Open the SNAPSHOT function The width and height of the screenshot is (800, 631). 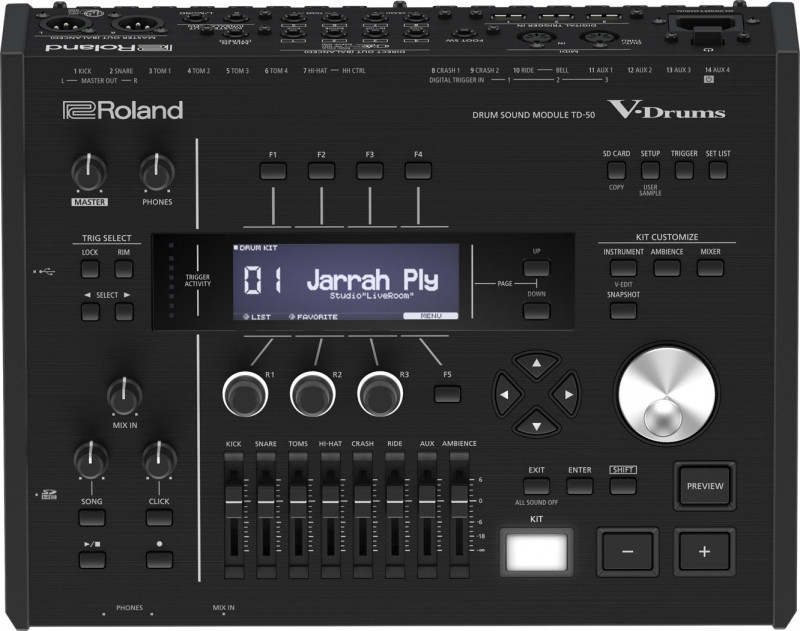[x=622, y=312]
